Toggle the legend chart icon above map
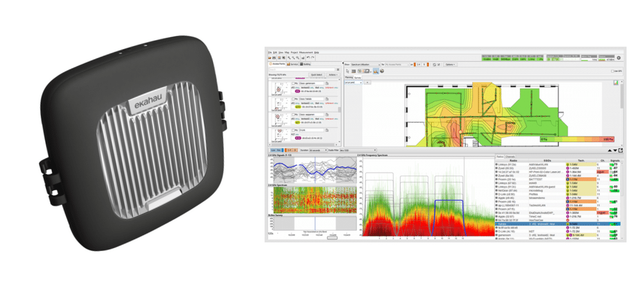This screenshot has height=285, width=644. click(616, 82)
